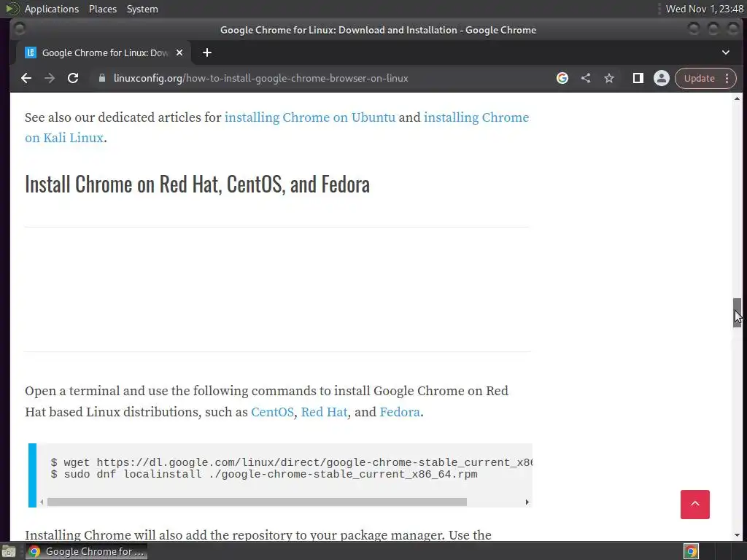Open Google account icon in address bar
The image size is (747, 560).
coord(562,78)
